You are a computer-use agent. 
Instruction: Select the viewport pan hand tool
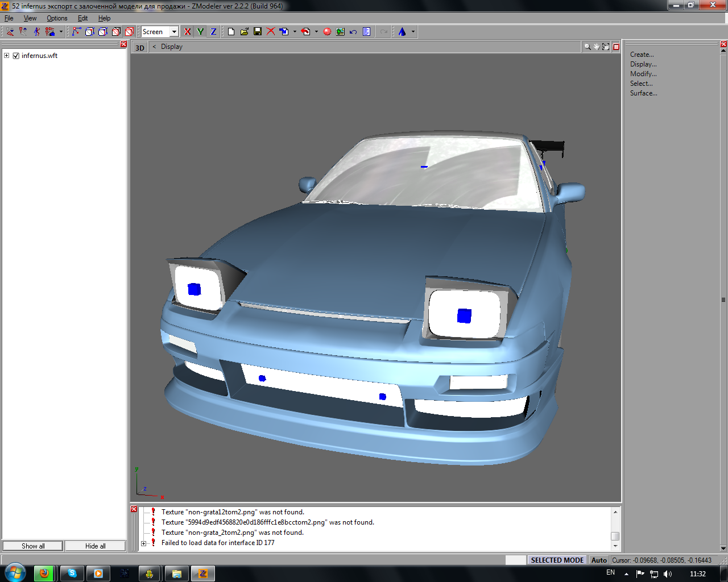click(597, 47)
